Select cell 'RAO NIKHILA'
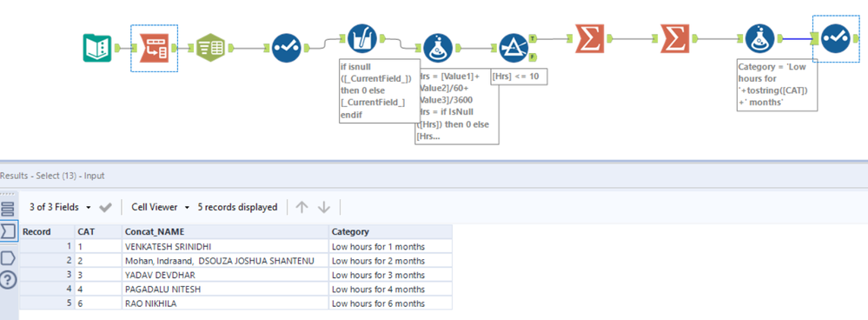 point(225,303)
